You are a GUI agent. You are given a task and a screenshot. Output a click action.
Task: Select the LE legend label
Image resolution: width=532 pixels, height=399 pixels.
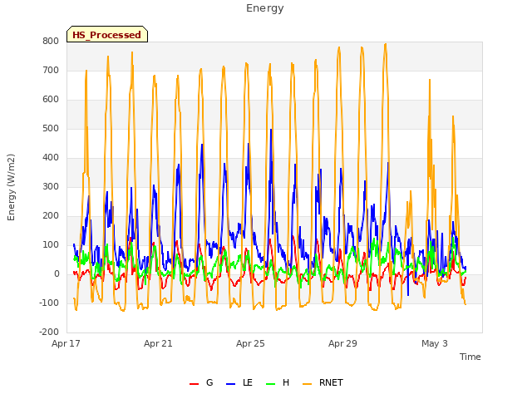248,382
